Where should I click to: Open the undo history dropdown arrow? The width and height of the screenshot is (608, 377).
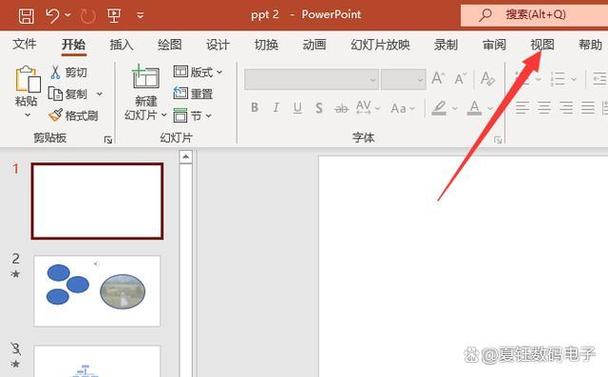68,15
